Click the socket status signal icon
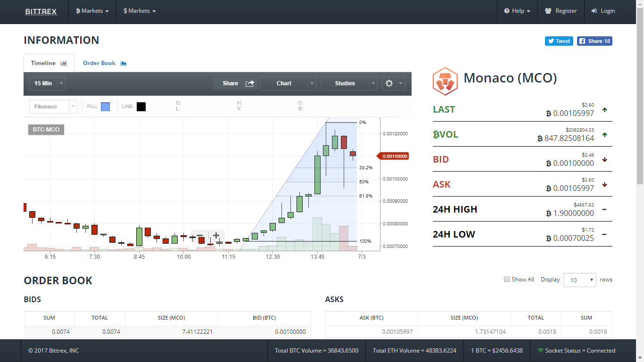Viewport: 644px width, 362px height. coord(540,351)
